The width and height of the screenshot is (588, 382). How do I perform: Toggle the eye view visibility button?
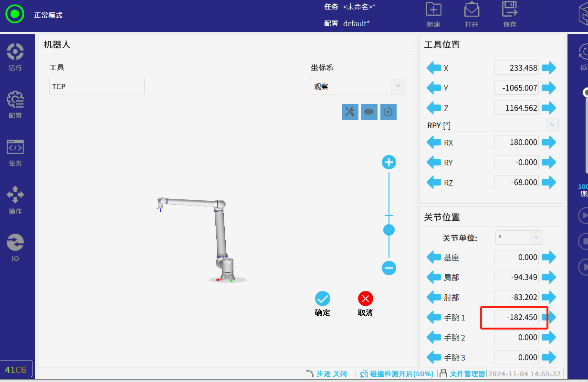click(369, 112)
